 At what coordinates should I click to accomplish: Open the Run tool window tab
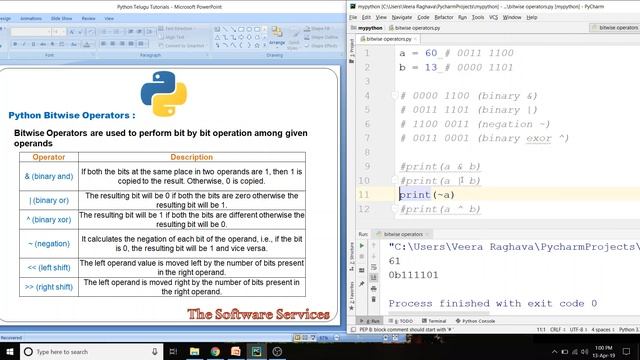click(x=371, y=321)
